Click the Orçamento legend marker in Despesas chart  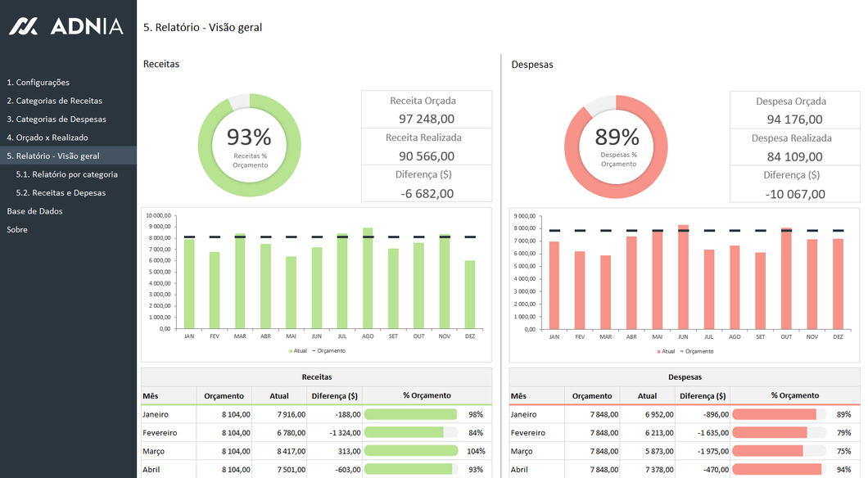click(681, 351)
